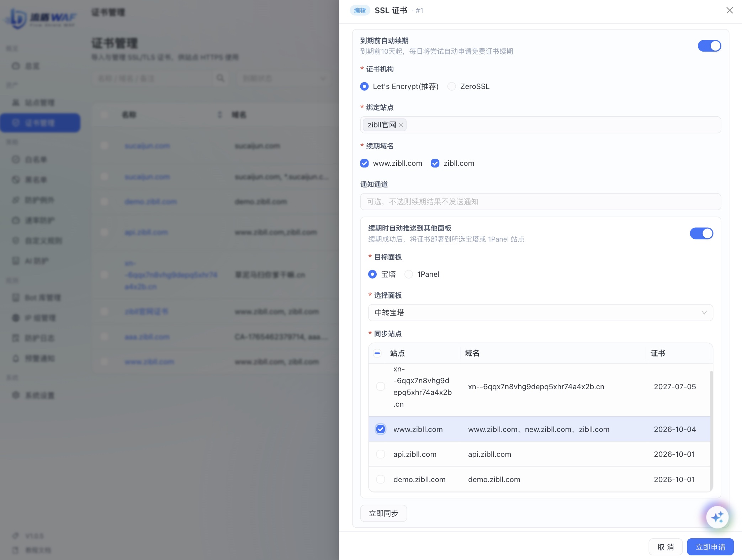This screenshot has width=742, height=560.
Task: Toggle the select-all checkbox in 同步站点 header
Action: pyautogui.click(x=377, y=353)
